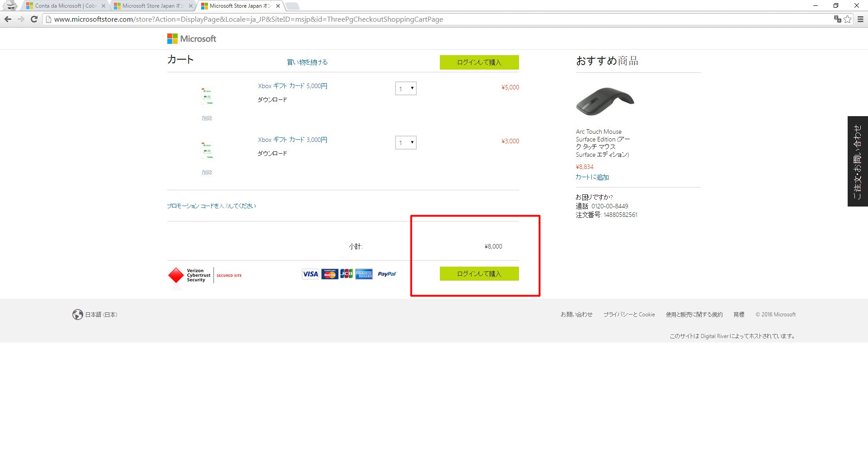Click プライバシーと Cookie footer link
The width and height of the screenshot is (868, 470).
tap(629, 315)
